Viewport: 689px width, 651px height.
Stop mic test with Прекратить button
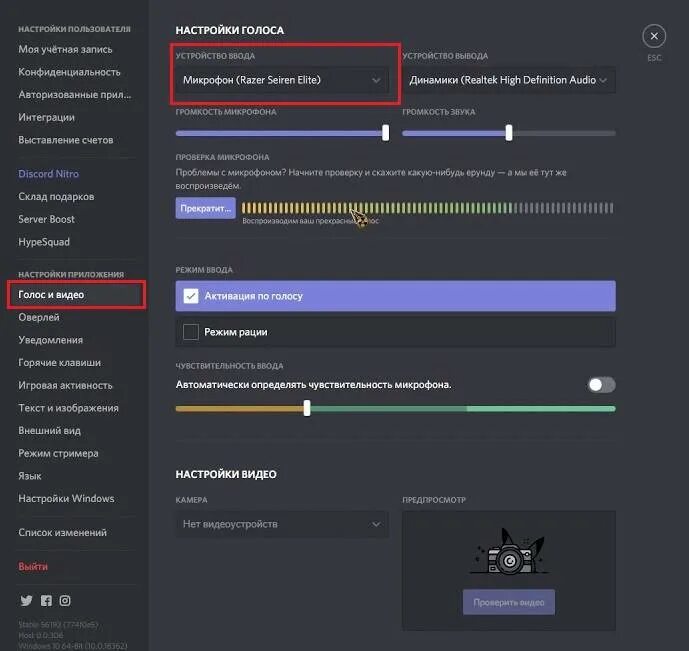(206, 208)
